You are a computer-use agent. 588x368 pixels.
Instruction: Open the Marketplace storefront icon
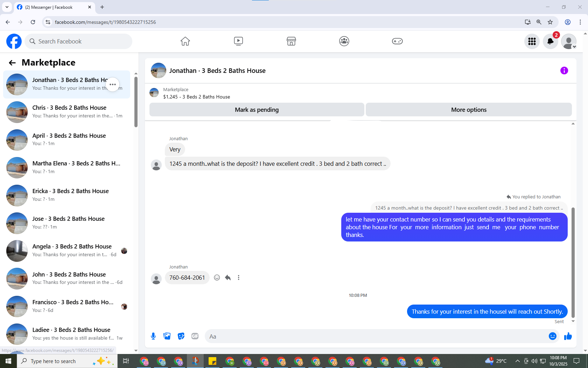(x=291, y=41)
